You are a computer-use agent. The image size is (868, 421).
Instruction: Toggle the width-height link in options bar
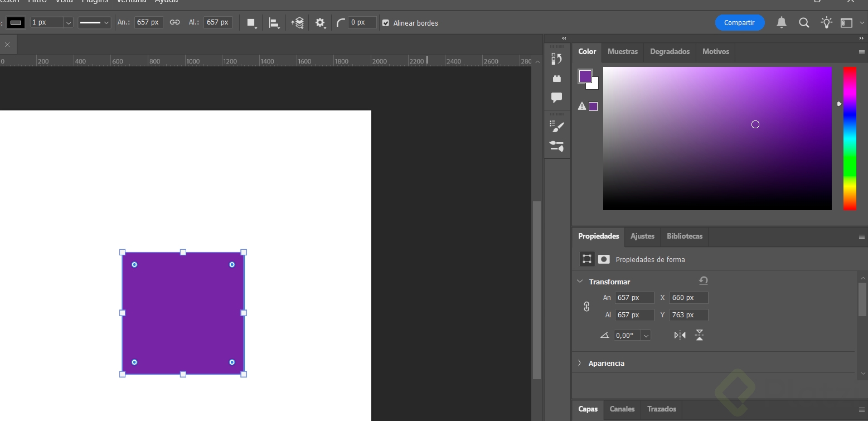click(174, 22)
